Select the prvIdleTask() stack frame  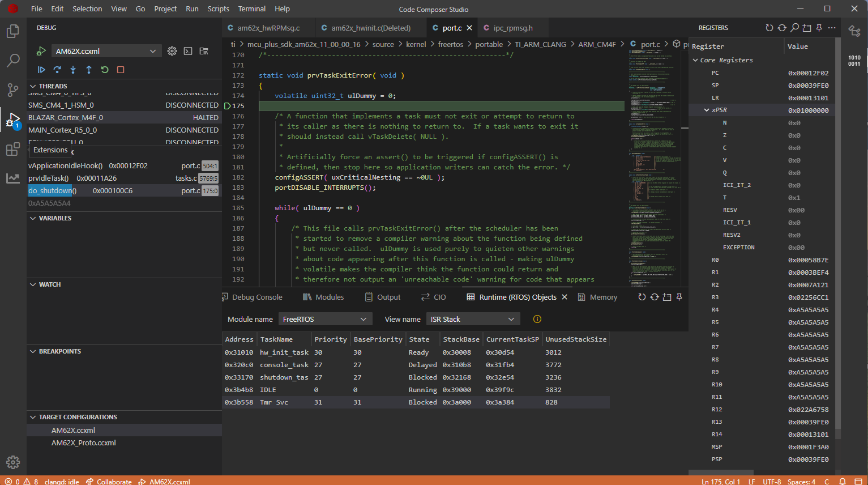click(124, 178)
